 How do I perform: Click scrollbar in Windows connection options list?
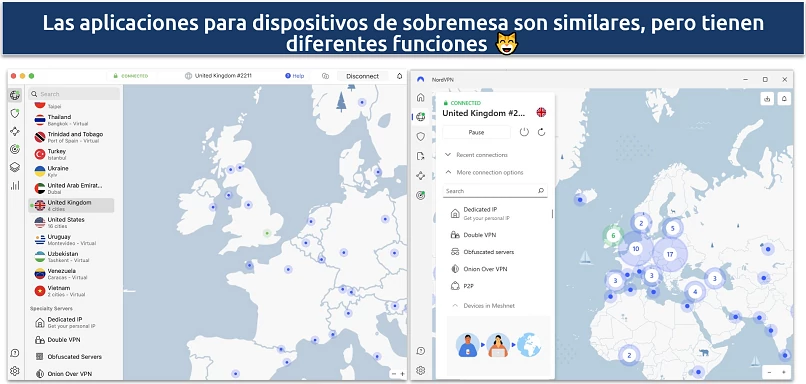[x=553, y=213]
